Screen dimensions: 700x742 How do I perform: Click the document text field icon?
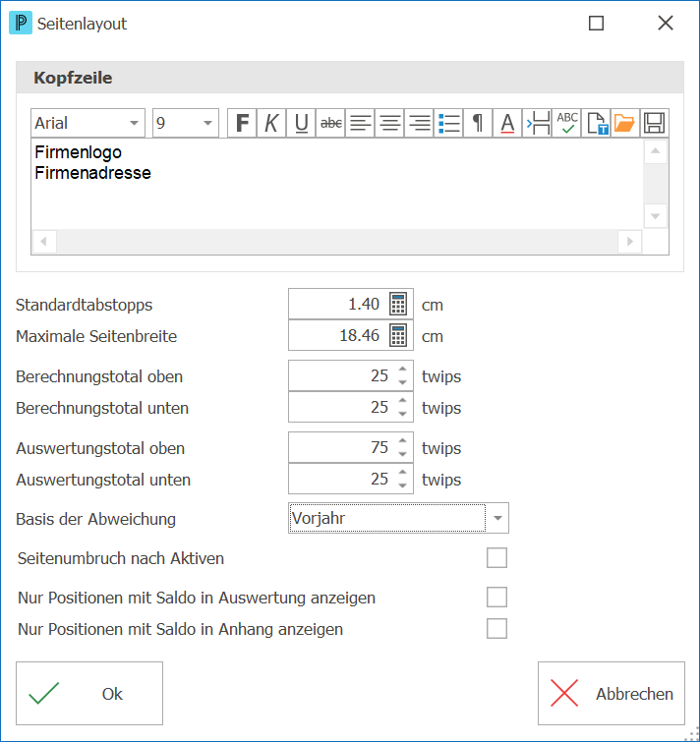[596, 123]
